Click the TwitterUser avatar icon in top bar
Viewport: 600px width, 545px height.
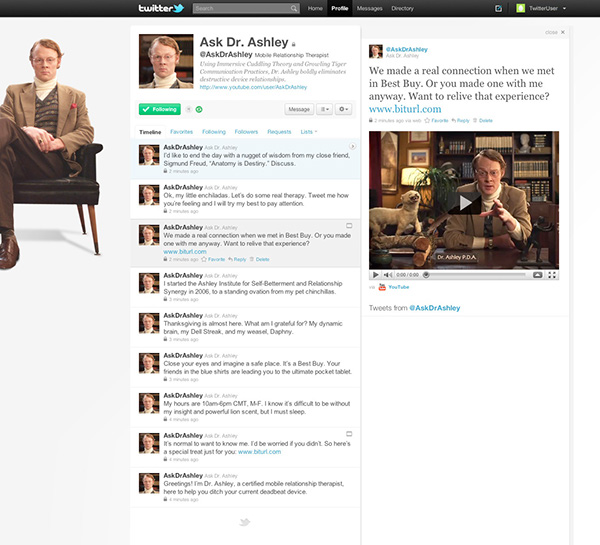click(520, 8)
